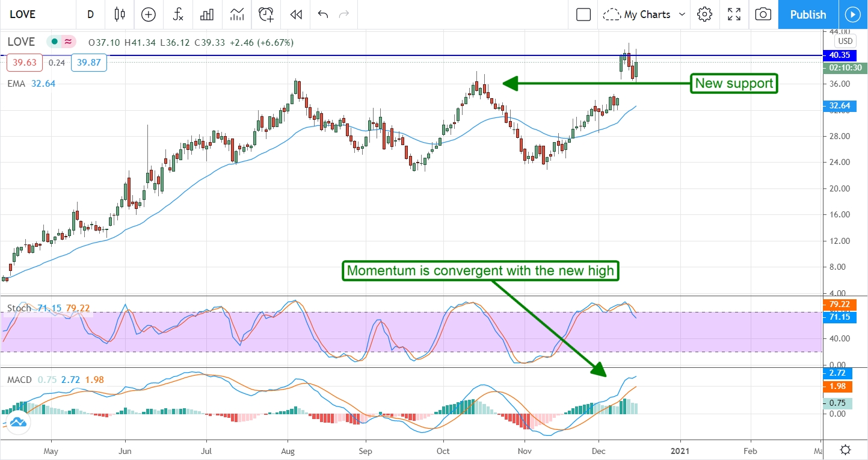Take a chart snapshot with camera icon
Screen dimensions: 868x460
pyautogui.click(x=763, y=14)
